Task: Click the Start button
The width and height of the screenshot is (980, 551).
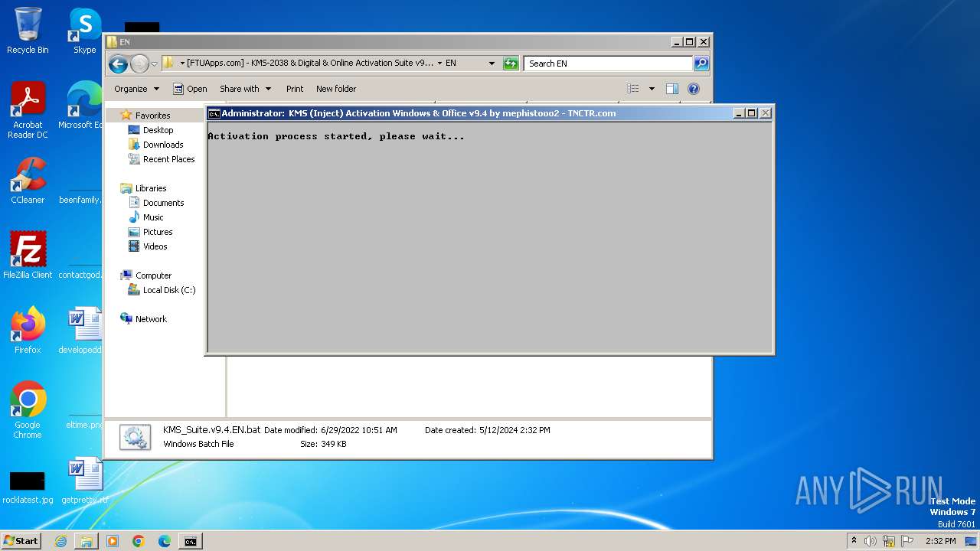Action: [21, 541]
